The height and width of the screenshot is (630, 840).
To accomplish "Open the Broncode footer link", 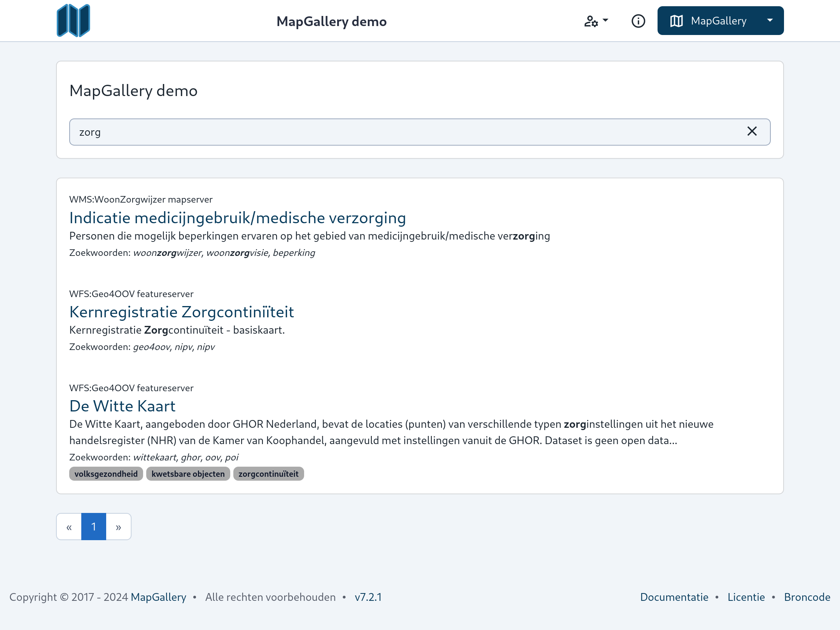I will coord(807,597).
